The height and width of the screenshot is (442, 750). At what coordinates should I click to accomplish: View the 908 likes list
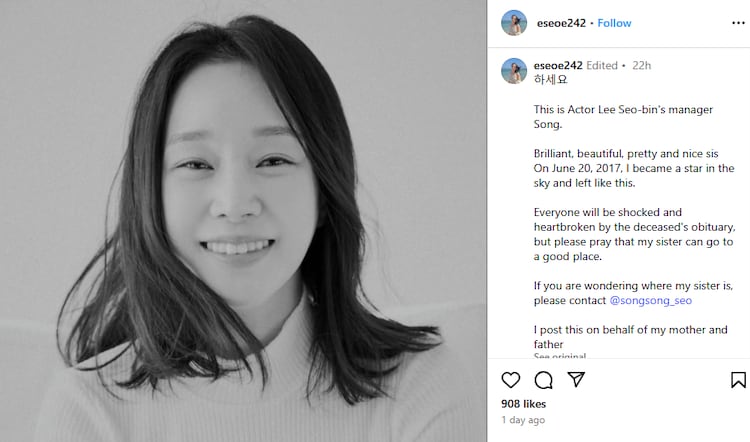523,404
